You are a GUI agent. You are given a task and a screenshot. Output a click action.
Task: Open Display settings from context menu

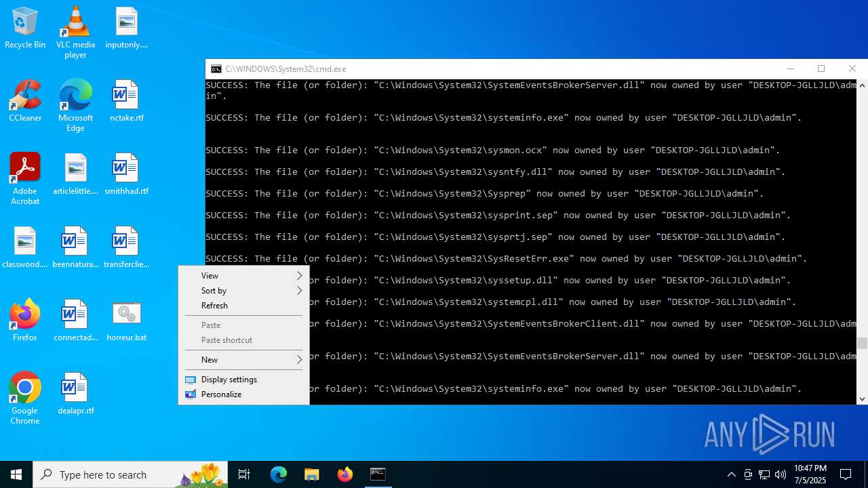[243, 379]
